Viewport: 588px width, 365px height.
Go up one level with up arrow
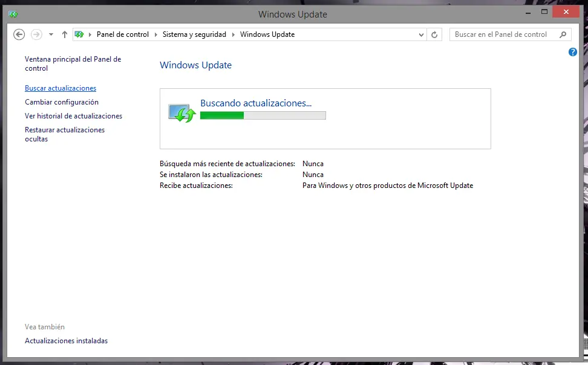65,34
